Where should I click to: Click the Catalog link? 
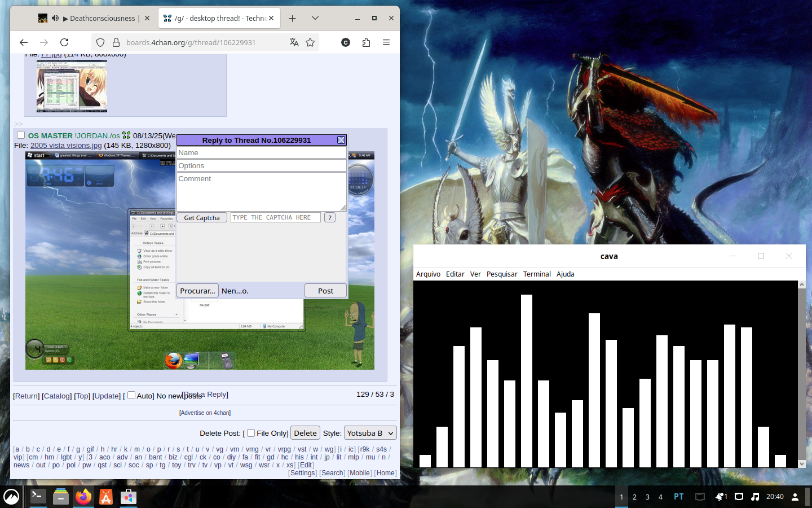click(x=57, y=396)
